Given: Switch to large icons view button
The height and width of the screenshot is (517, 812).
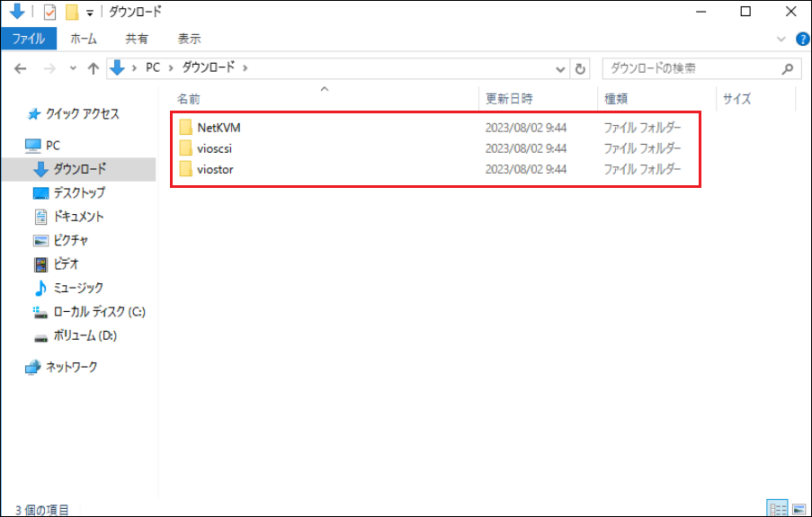Looking at the screenshot, I should 799,509.
